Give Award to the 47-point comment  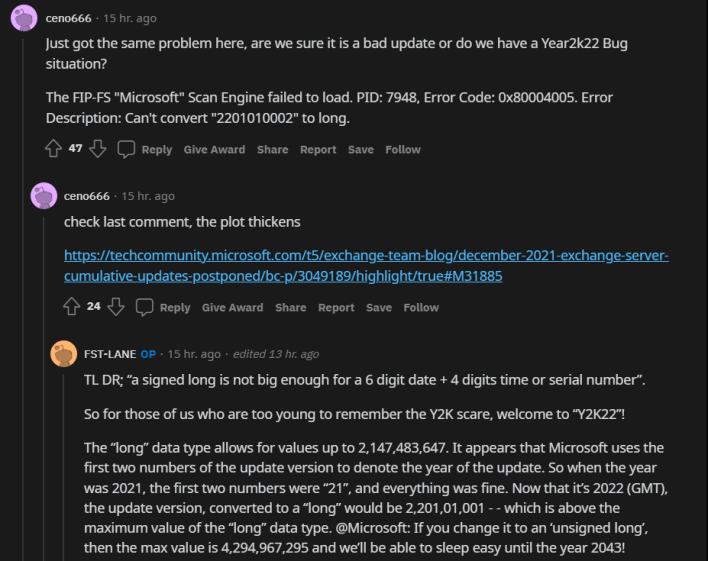point(214,150)
